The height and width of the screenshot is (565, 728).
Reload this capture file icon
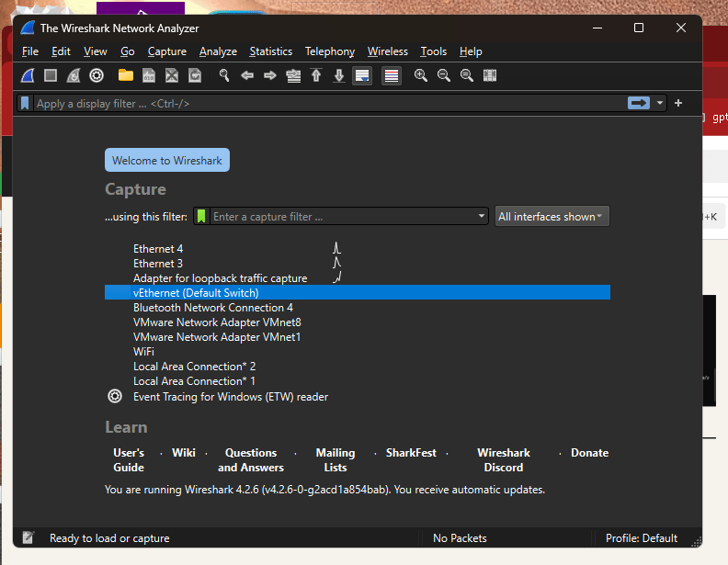coord(195,75)
